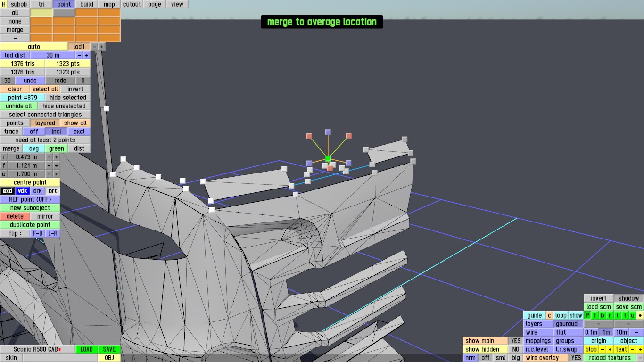The image size is (644, 362).
Task: Increase lod1 with the plus button
Action: pyautogui.click(x=102, y=47)
